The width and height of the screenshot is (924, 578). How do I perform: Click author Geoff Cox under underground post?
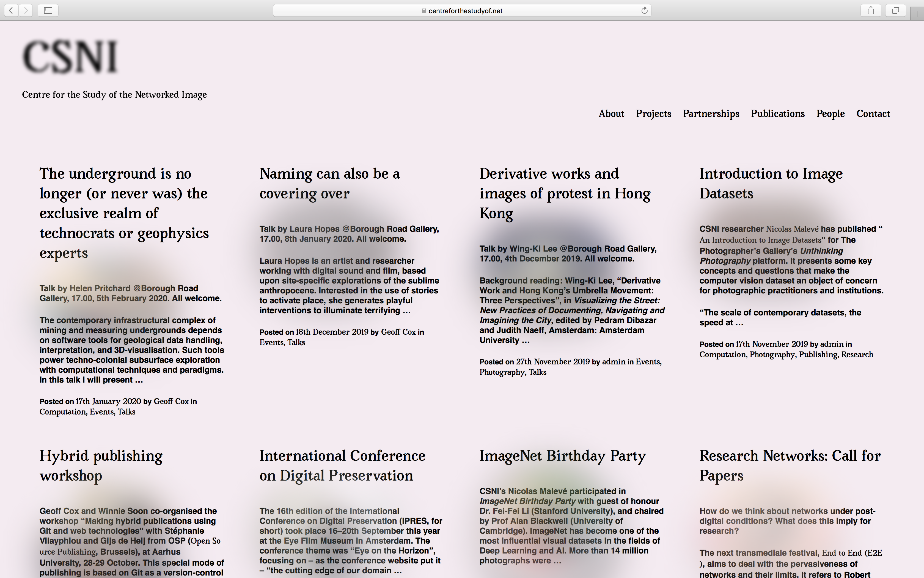coord(171,401)
